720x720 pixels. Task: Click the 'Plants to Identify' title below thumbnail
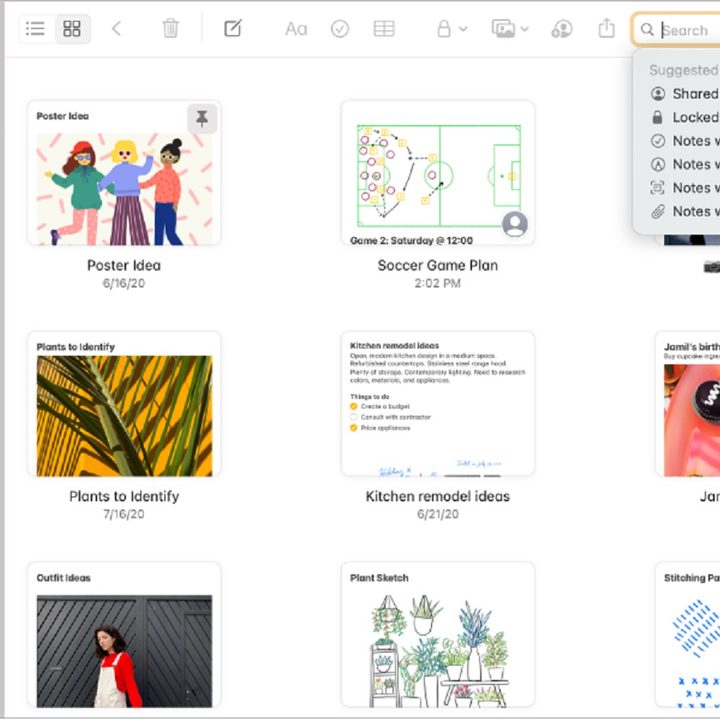(x=124, y=496)
